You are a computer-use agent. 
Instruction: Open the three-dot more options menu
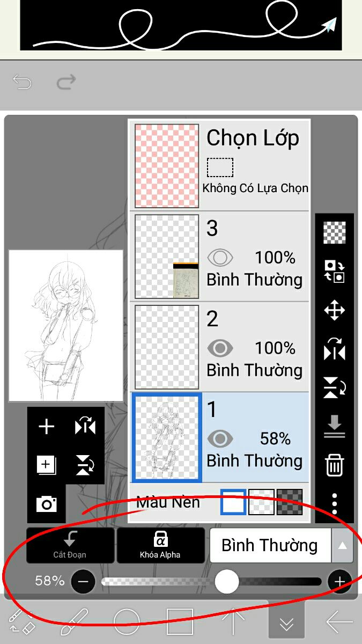334,503
